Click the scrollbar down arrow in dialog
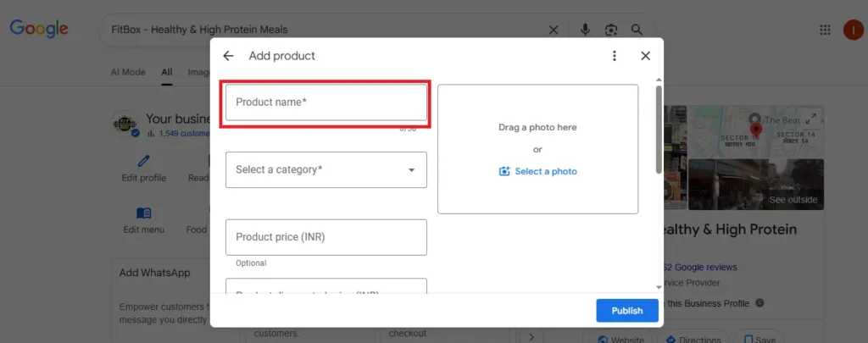This screenshot has height=343, width=868. (x=659, y=287)
